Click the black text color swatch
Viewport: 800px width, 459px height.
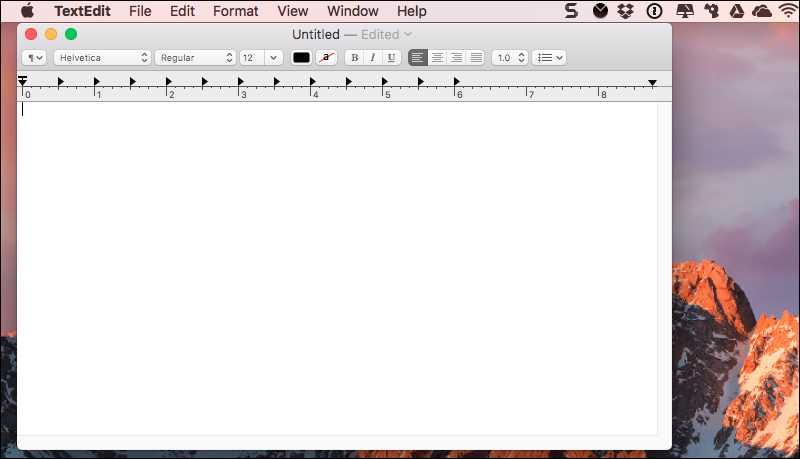(301, 58)
